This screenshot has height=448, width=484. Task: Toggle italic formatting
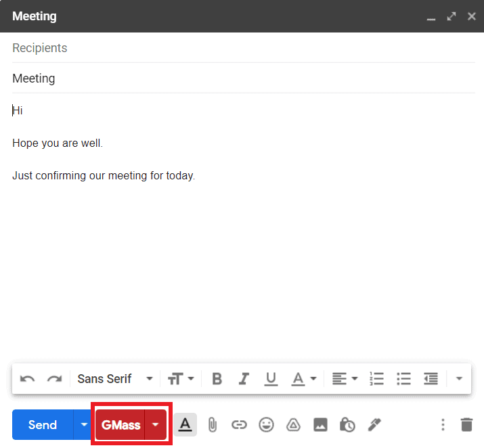[244, 379]
